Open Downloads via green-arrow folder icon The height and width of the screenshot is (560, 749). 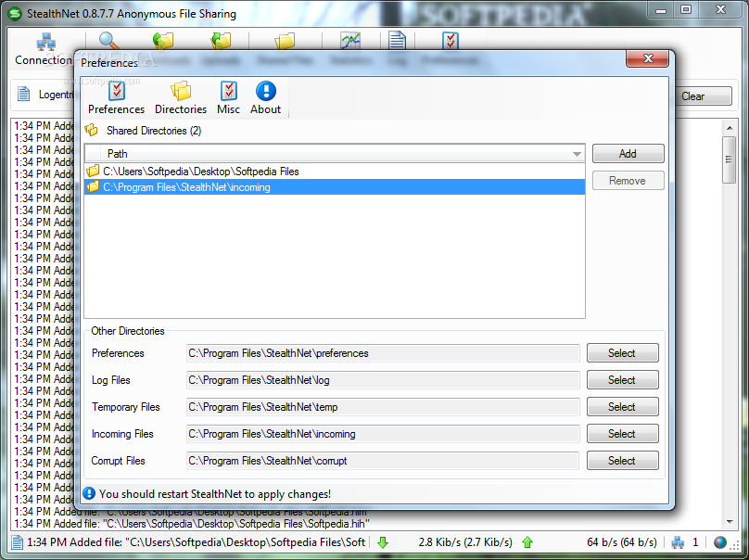click(163, 41)
